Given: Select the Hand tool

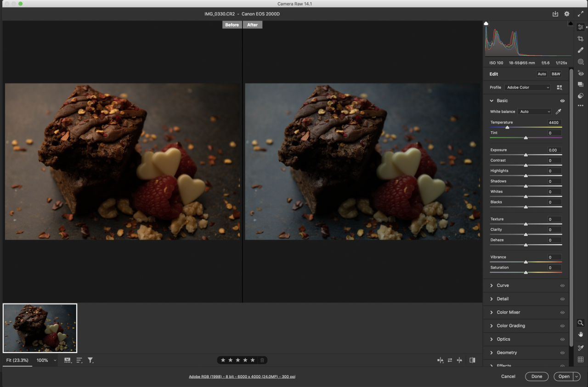Looking at the screenshot, I should point(581,334).
